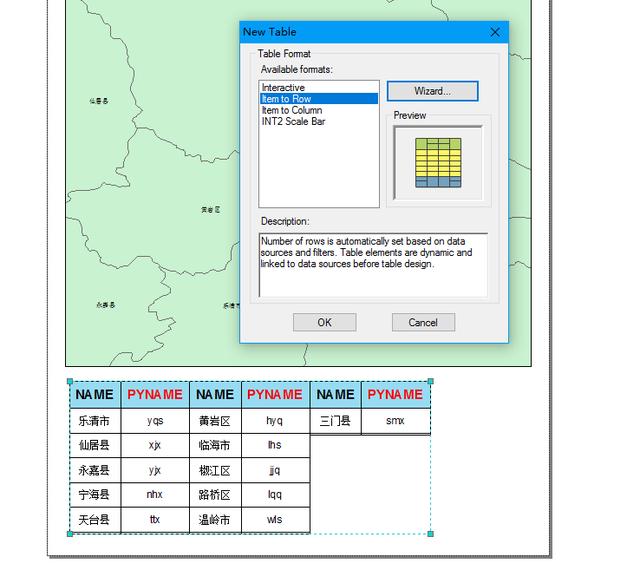Click the table cell hyq
The image size is (640, 570).
[275, 421]
